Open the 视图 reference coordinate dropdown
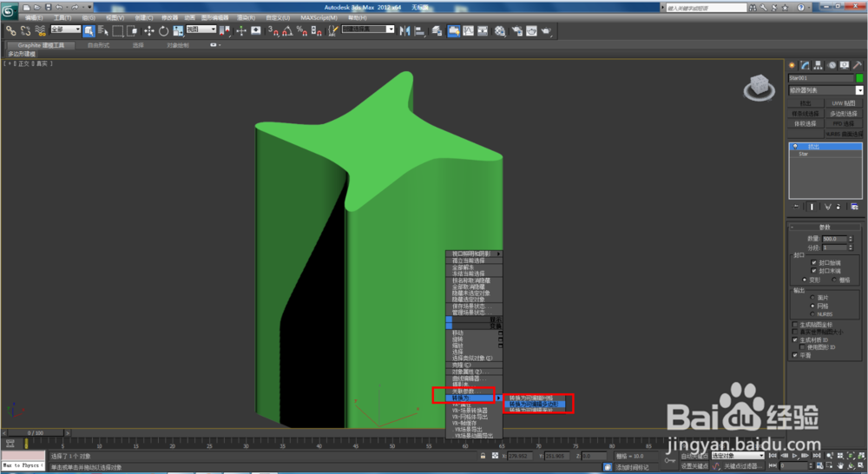 click(201, 30)
